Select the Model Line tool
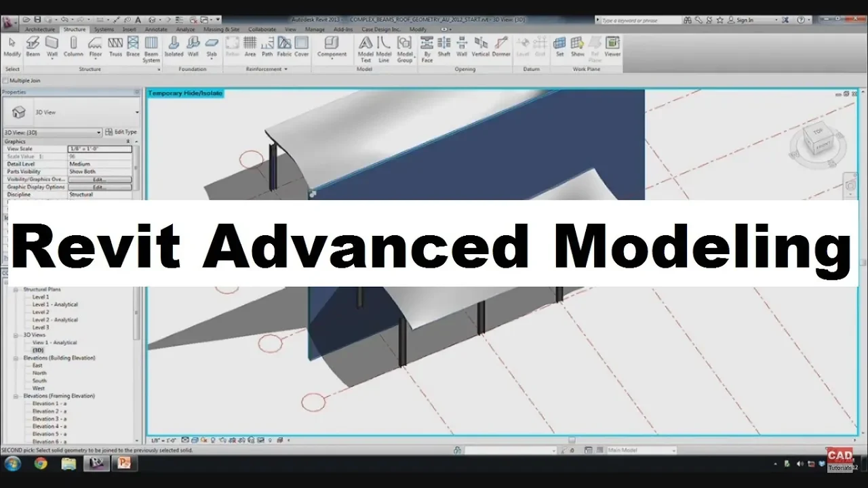 pos(384,49)
